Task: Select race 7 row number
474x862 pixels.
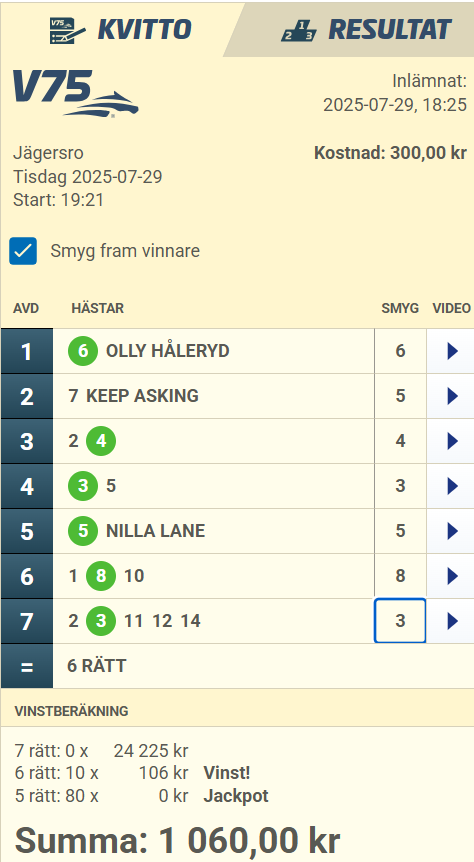Action: 27,621
